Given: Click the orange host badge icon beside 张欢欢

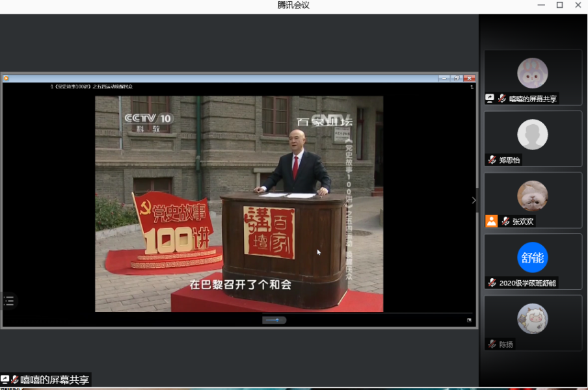Looking at the screenshot, I should [491, 221].
